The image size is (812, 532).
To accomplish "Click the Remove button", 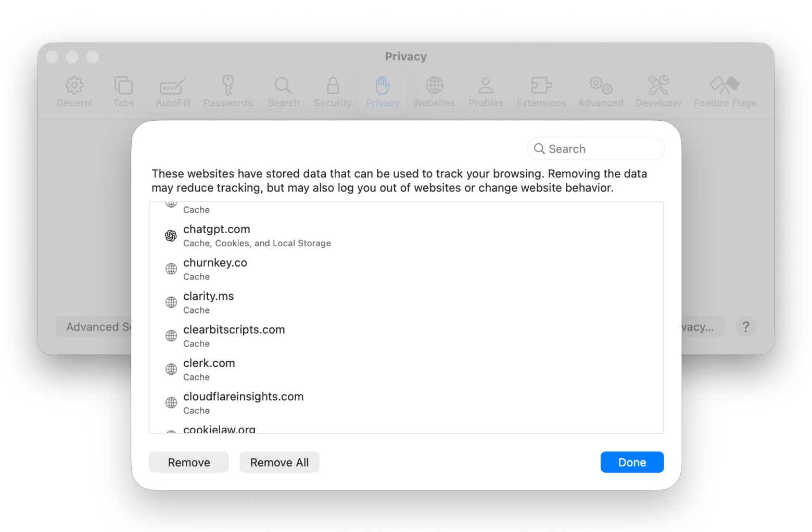I will pos(188,462).
